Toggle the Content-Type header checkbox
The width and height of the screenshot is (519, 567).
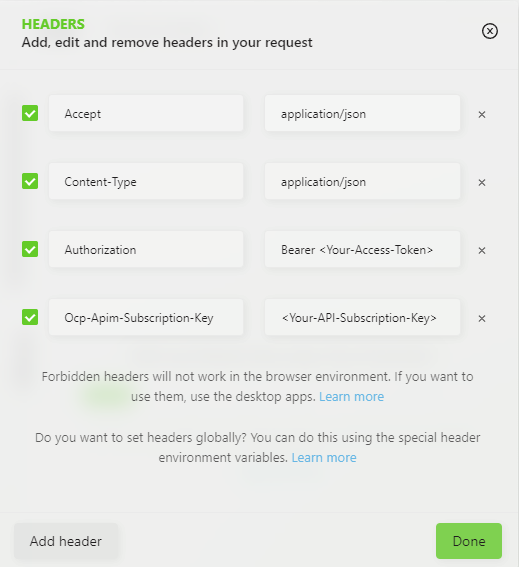pos(30,181)
